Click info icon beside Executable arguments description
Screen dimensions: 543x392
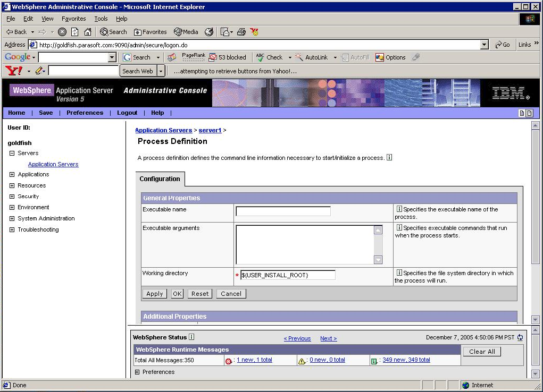(399, 227)
